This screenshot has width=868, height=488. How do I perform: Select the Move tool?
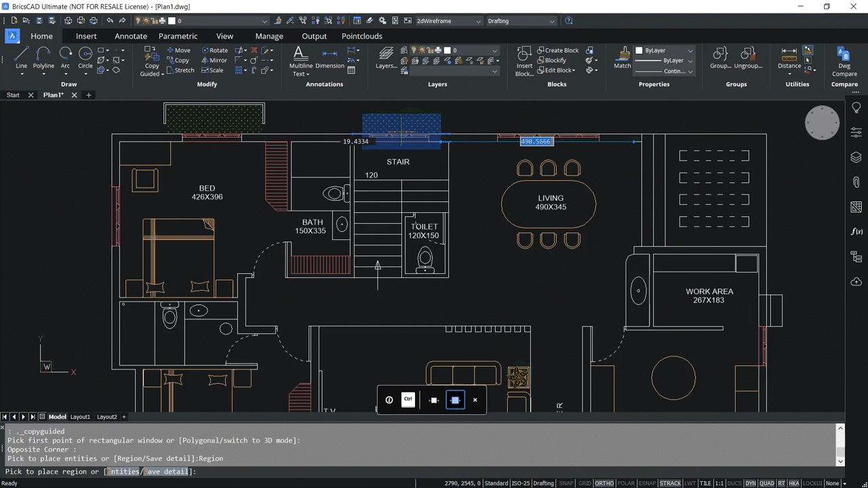(x=178, y=49)
